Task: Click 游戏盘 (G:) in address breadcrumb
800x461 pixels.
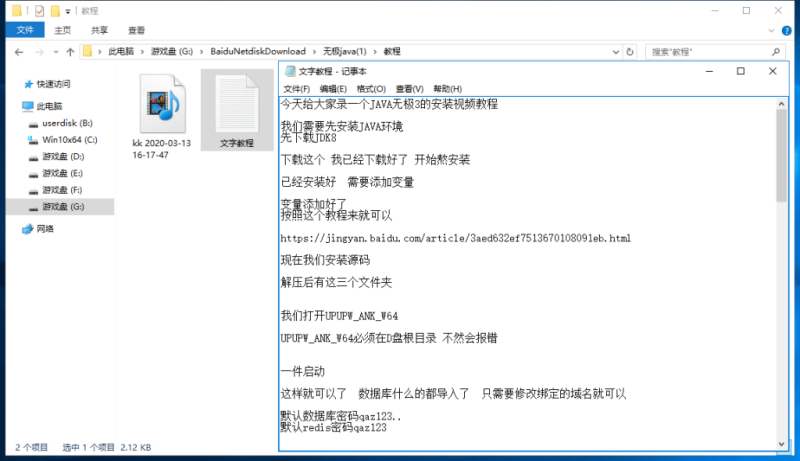Action: [172, 52]
